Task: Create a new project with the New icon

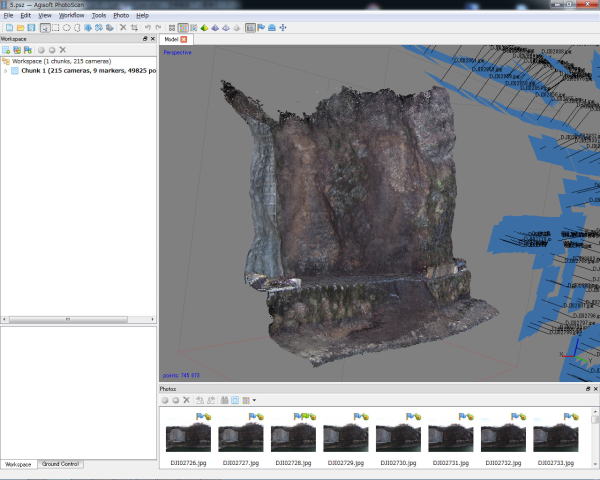Action: [9, 28]
